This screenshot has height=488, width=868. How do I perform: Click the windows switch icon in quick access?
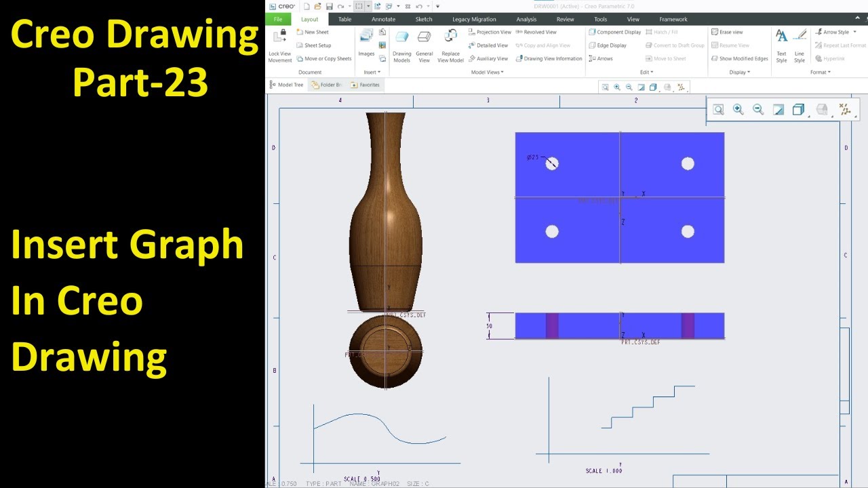tap(389, 6)
